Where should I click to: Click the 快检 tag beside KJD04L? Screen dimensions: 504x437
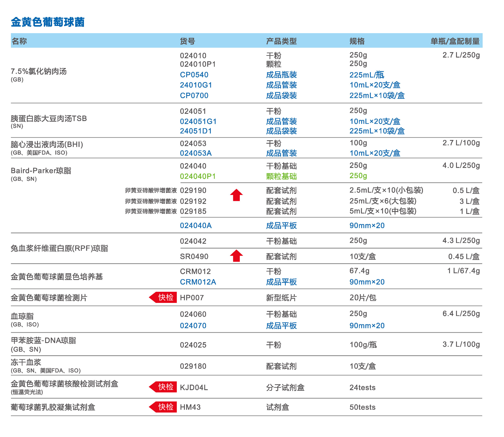tap(163, 387)
